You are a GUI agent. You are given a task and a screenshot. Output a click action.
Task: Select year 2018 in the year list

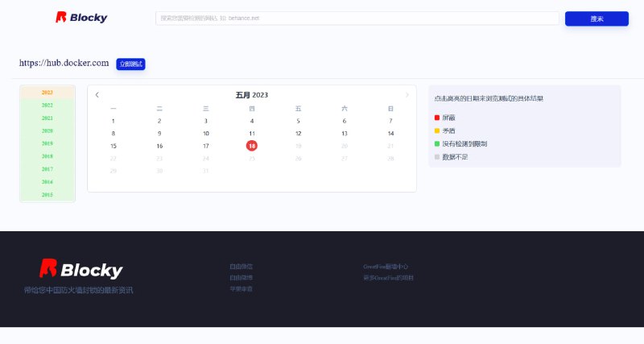point(47,156)
